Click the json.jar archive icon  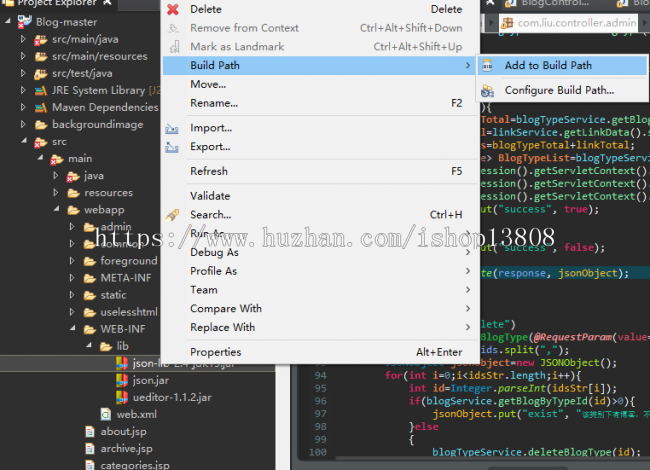coord(122,380)
